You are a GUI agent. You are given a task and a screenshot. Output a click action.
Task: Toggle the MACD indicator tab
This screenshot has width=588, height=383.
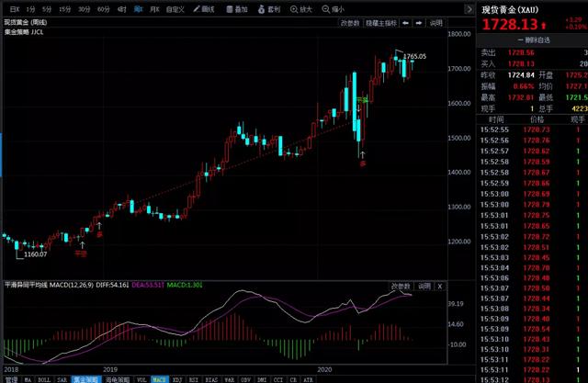pos(160,377)
